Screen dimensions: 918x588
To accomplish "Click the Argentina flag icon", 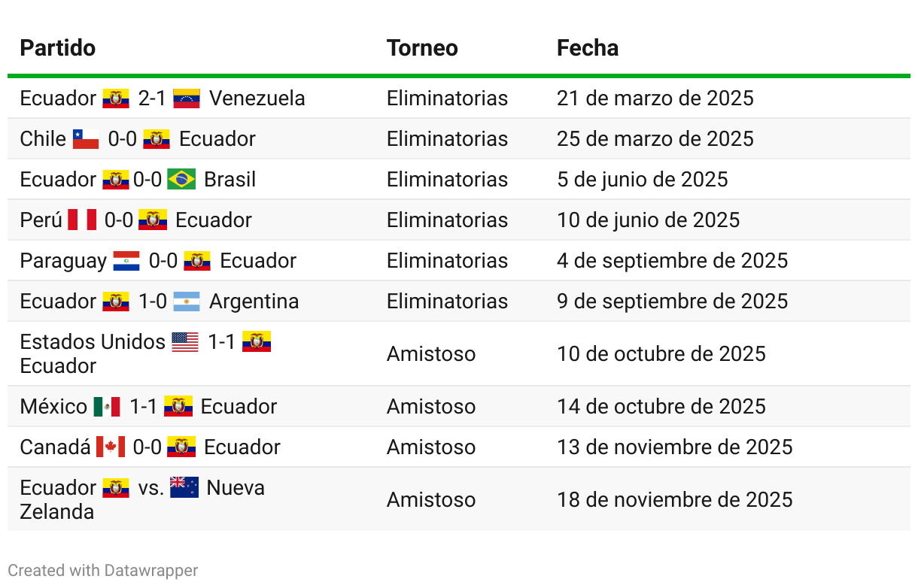I will click(187, 302).
